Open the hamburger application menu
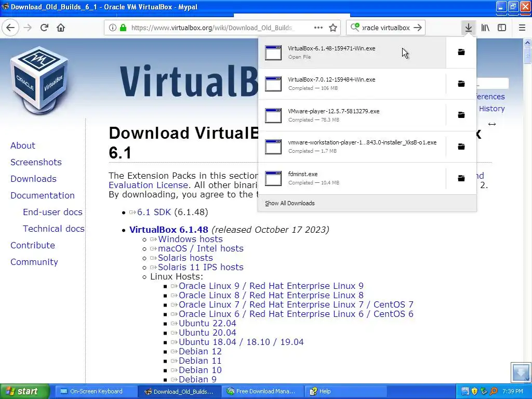This screenshot has height=399, width=532. tap(522, 28)
